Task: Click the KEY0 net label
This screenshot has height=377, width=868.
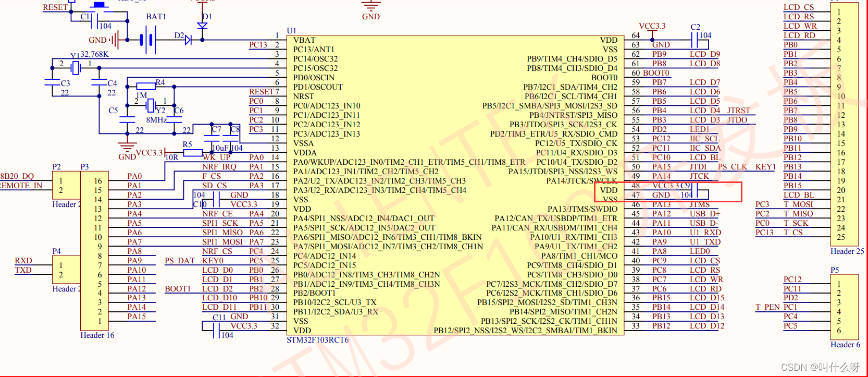Action: [x=213, y=261]
